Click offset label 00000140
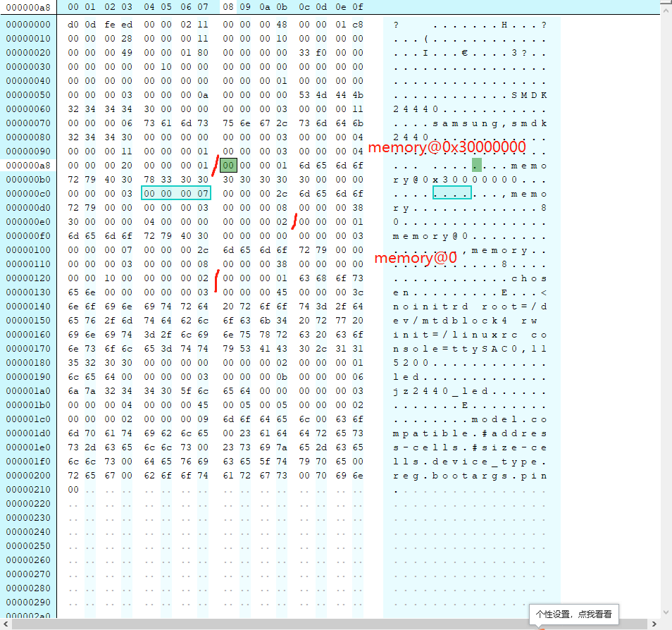 [28, 307]
